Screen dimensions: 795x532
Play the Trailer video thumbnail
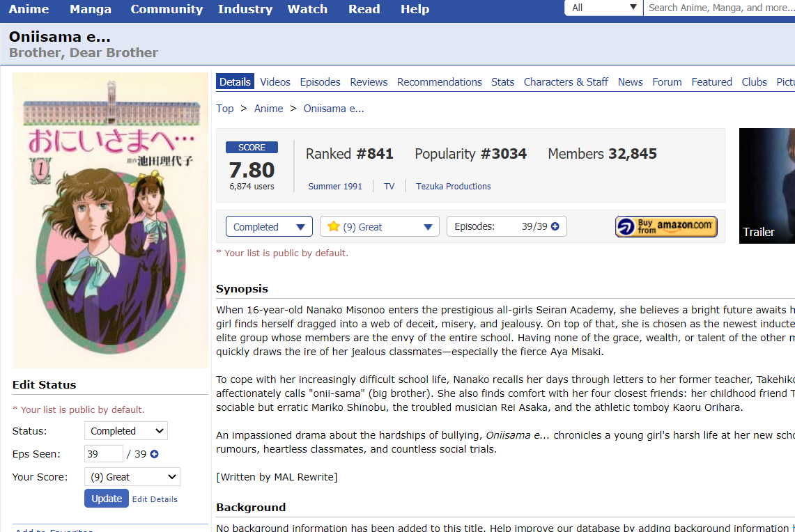click(x=766, y=186)
